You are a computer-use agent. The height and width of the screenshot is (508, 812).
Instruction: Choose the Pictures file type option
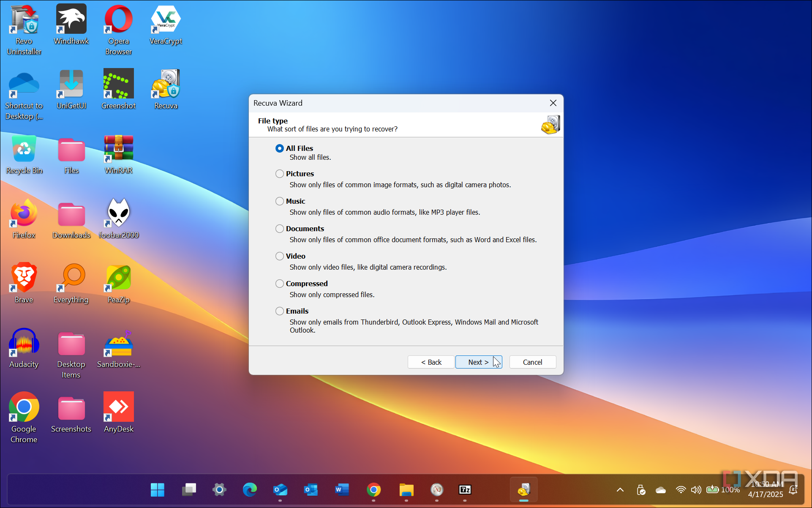(x=279, y=174)
